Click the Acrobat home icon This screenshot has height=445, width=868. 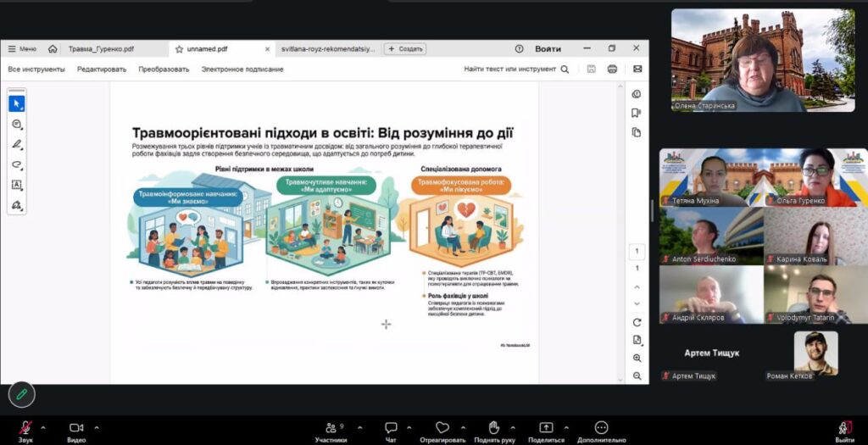[x=53, y=48]
